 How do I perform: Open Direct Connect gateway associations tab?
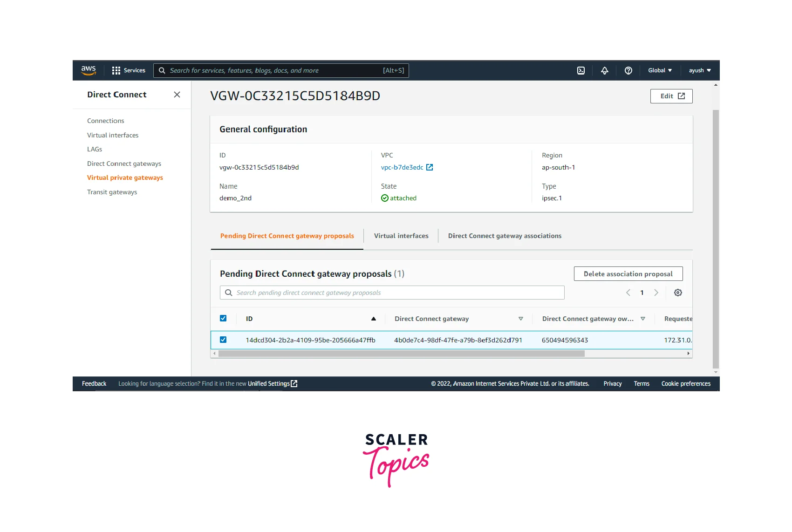505,236
